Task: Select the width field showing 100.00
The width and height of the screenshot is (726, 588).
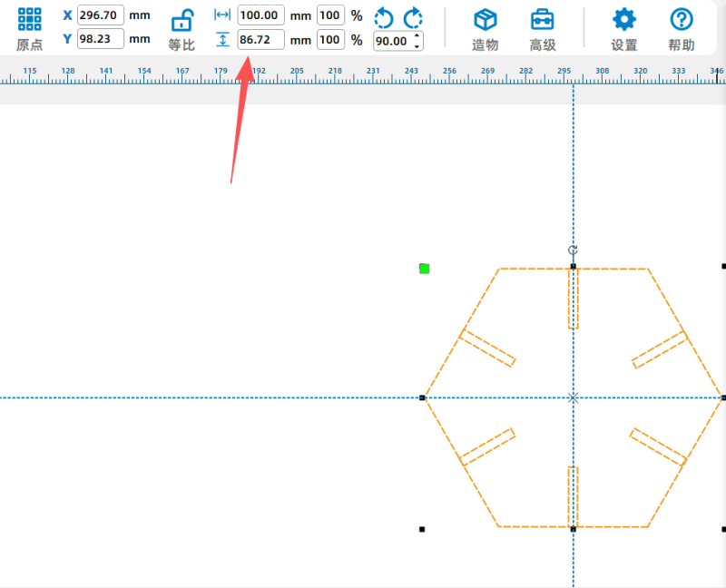Action: 260,15
